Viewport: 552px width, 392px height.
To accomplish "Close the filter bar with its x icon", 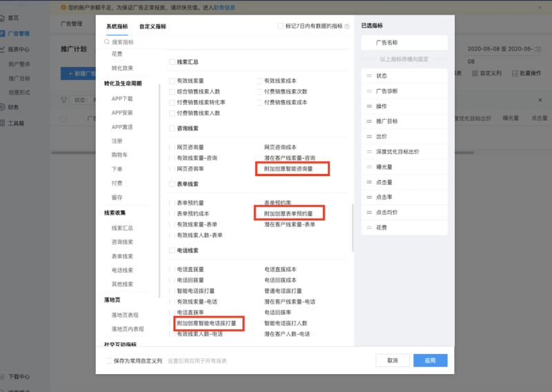I will pyautogui.click(x=540, y=100).
